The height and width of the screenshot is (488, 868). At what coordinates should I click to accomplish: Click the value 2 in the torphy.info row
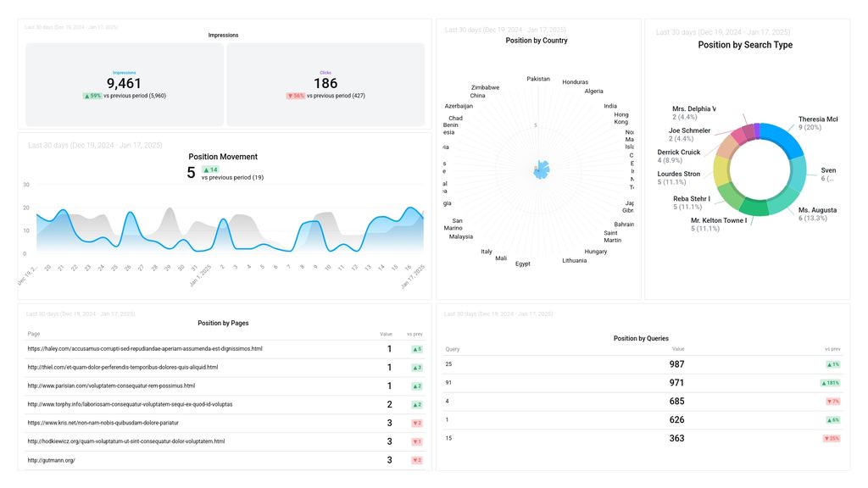(390, 404)
